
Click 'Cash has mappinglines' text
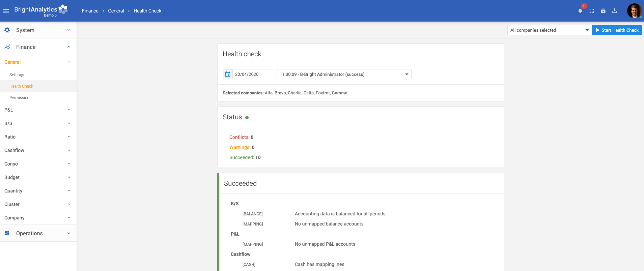319,264
